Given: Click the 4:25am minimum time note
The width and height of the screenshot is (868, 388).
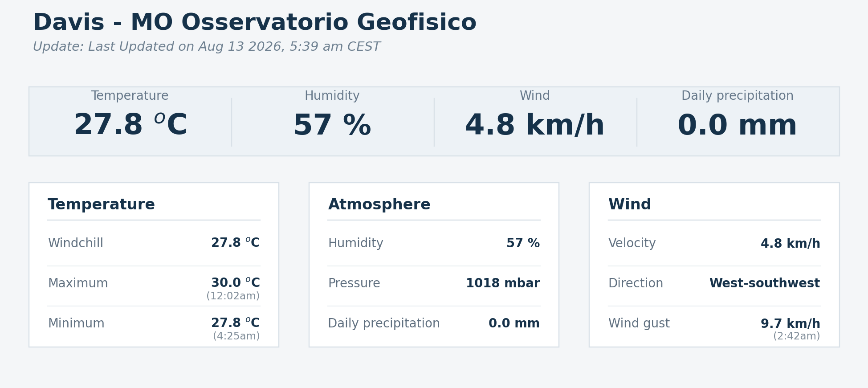Looking at the screenshot, I should [x=236, y=336].
